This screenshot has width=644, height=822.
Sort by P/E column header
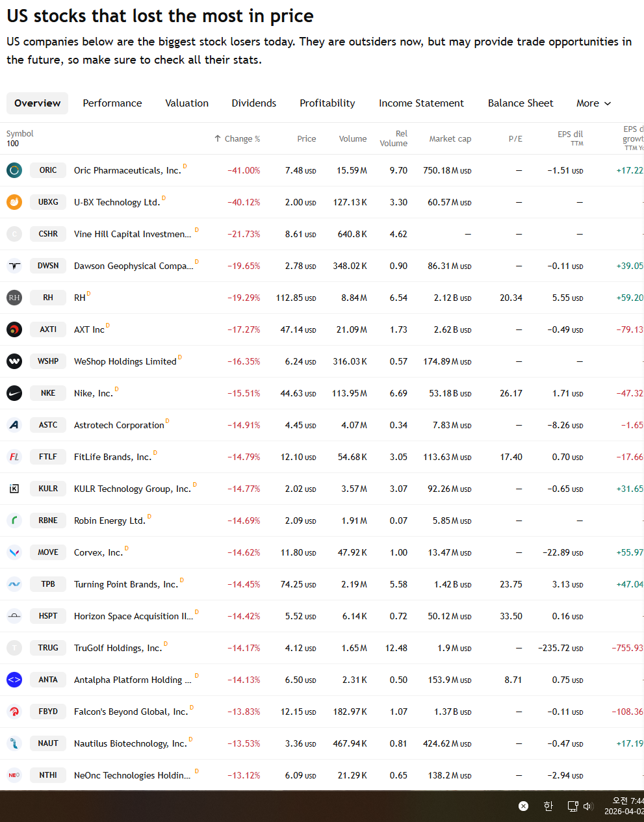point(515,139)
